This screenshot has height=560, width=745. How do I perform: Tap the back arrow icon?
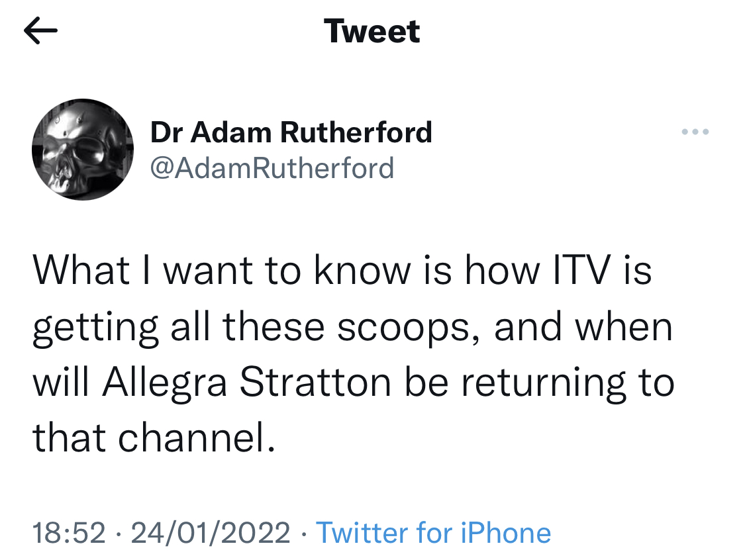tap(40, 32)
